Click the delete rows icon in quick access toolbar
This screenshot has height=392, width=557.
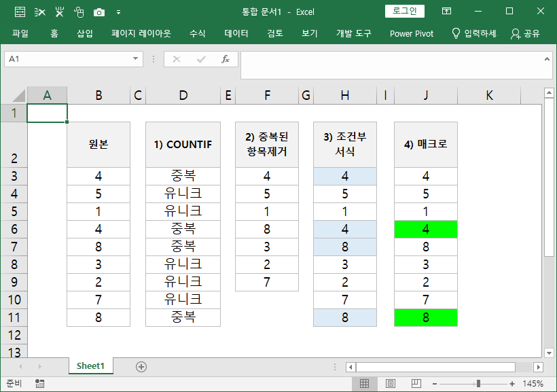[40, 12]
